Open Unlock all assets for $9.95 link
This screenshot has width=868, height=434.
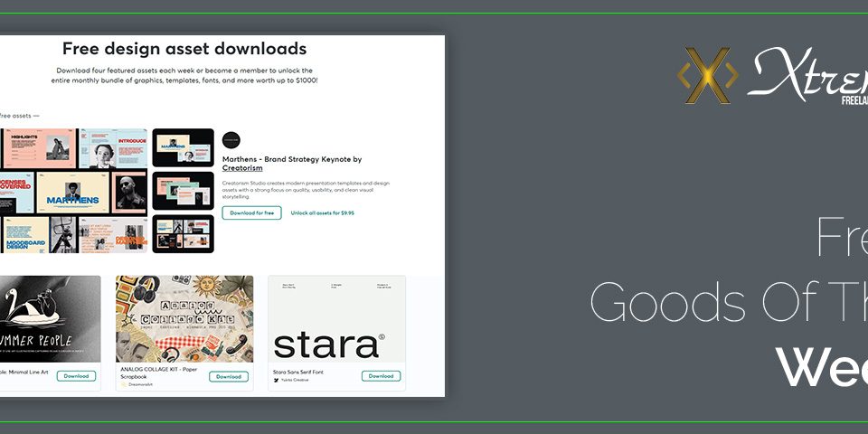click(x=322, y=212)
